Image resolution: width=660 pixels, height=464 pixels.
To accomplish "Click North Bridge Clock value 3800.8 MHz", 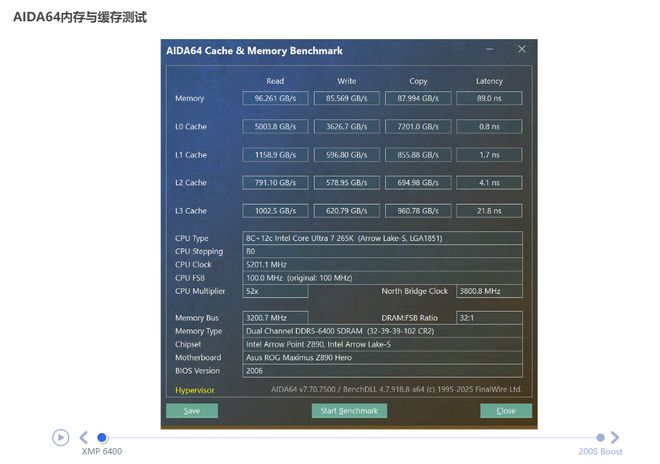I will click(x=489, y=291).
